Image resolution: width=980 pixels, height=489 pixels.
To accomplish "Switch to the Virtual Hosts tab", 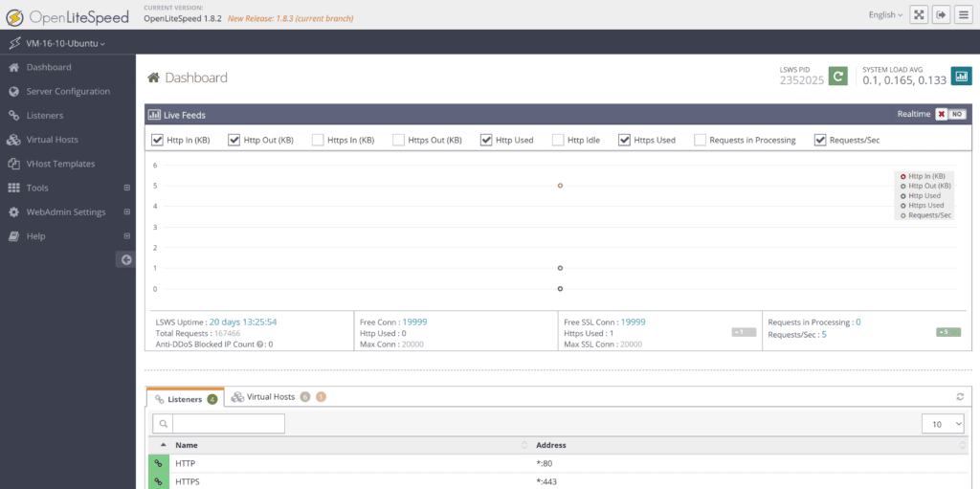I will click(270, 396).
